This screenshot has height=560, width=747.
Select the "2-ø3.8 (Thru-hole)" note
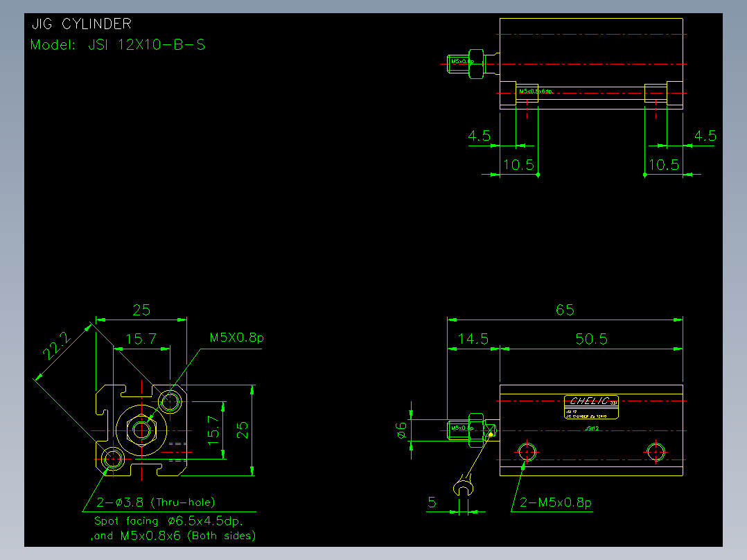pyautogui.click(x=156, y=502)
